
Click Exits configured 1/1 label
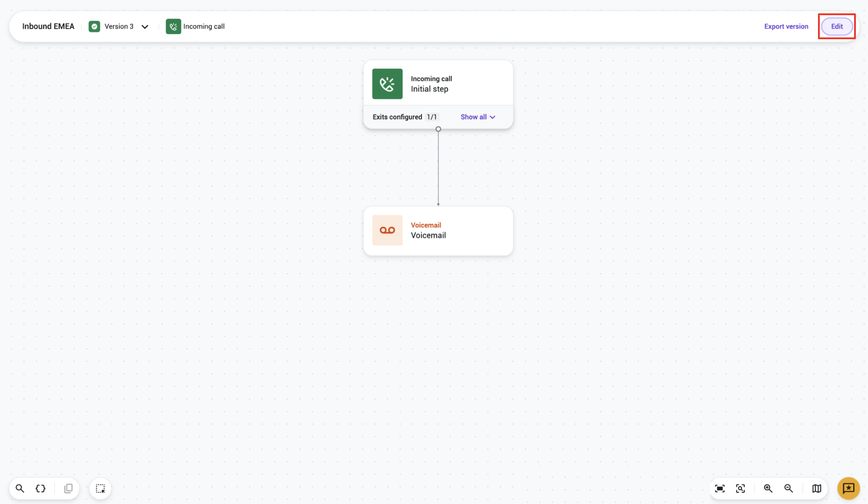404,117
